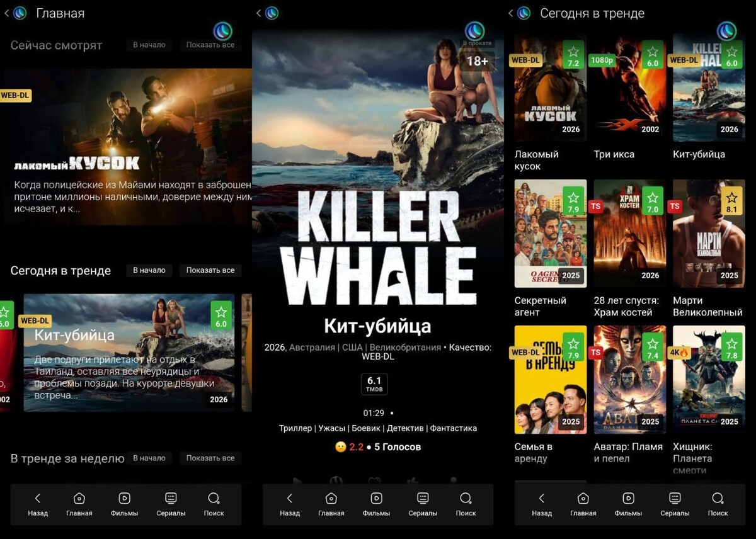Tap the Австралия country link
The image size is (756, 539).
(x=312, y=348)
